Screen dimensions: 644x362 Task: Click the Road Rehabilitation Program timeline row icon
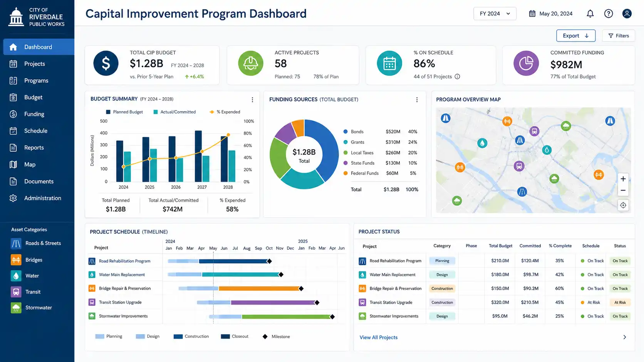pos(92,261)
